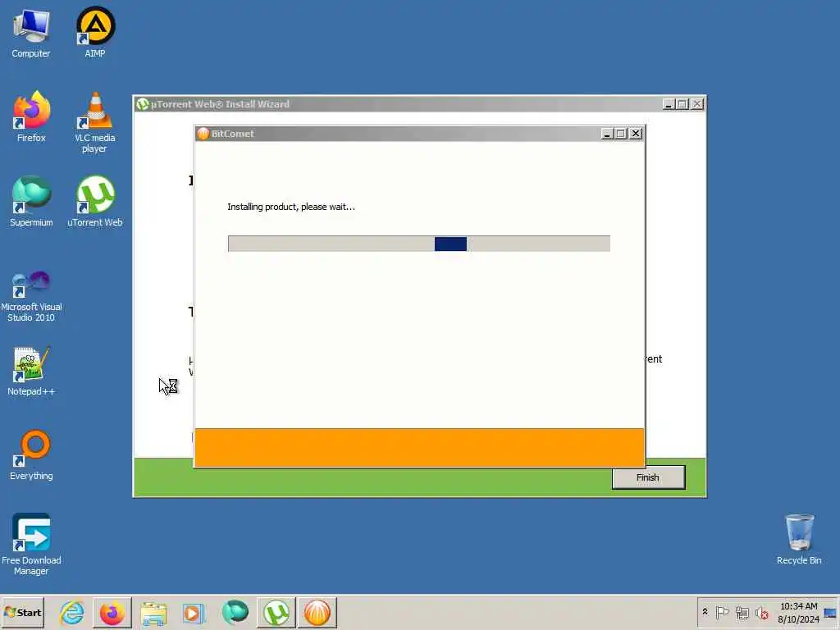
Task: Open Windows Explorer from the taskbar
Action: click(153, 612)
